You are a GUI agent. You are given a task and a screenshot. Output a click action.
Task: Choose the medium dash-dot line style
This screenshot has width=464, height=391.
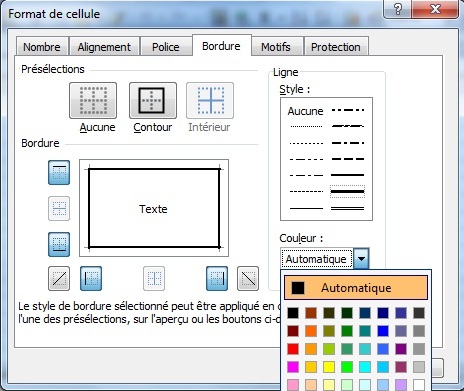(347, 143)
